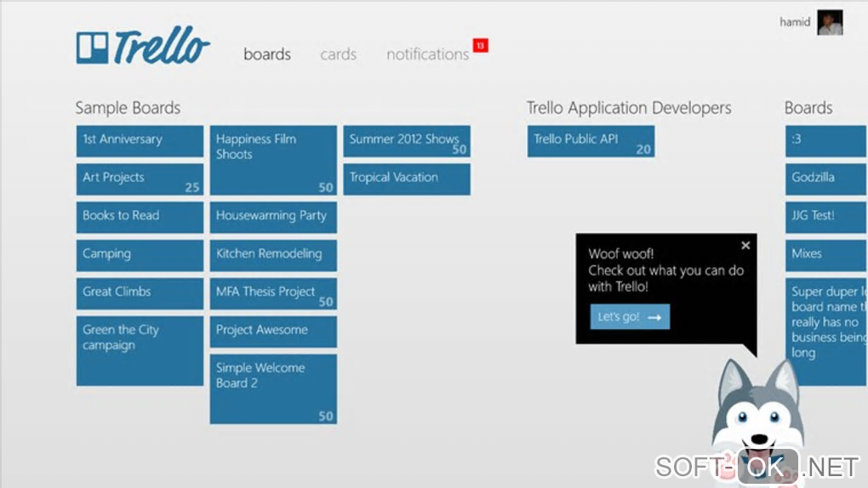Open the Housewarming Party board
This screenshot has width=868, height=488.
(x=273, y=218)
